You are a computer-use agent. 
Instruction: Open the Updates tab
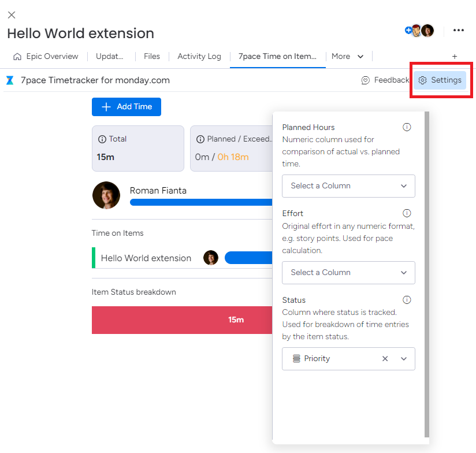point(110,57)
